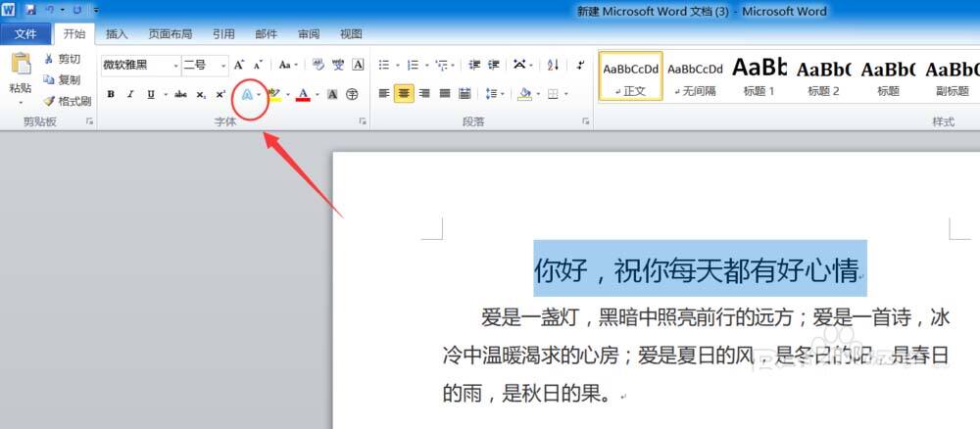
Task: Click the grow font size icon
Action: (238, 65)
